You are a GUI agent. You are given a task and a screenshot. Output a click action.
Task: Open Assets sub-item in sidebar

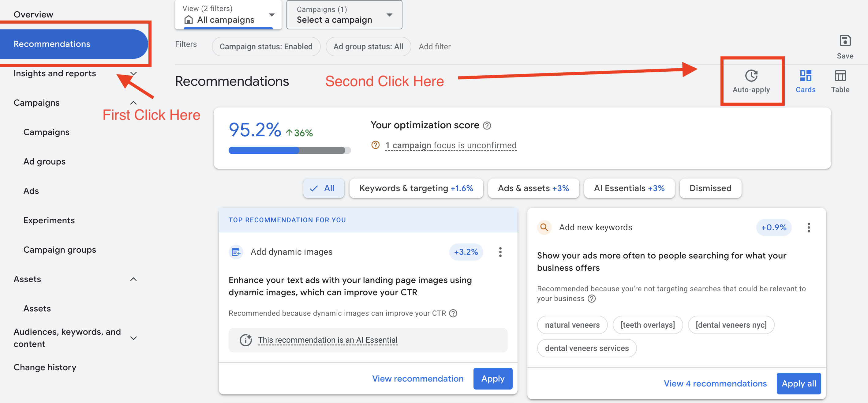(37, 309)
